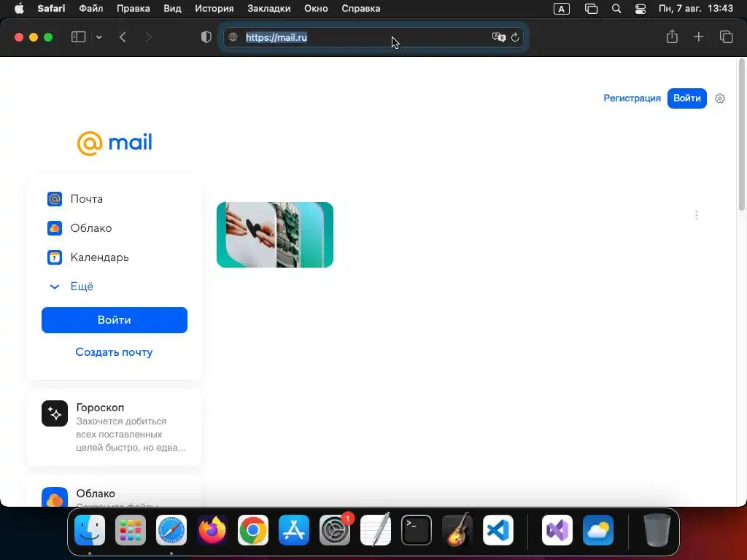747x560 pixels.
Task: Click the large blue Войти button in sidebar
Action: tap(115, 320)
